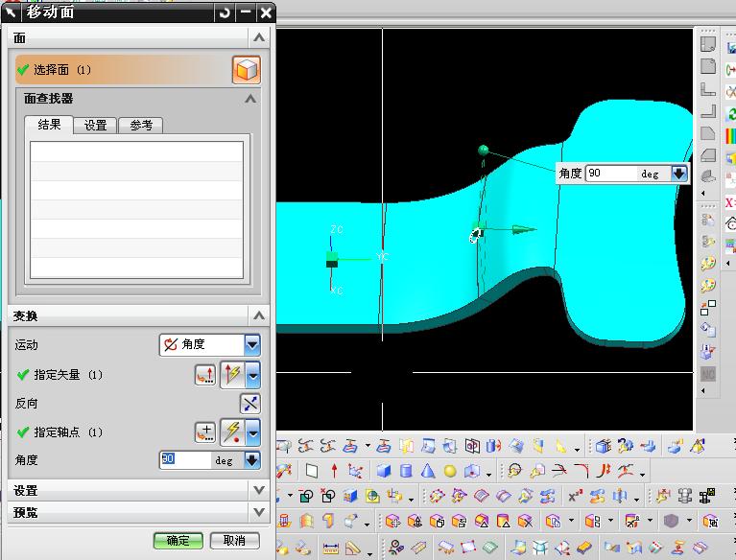Switch to the 参考 tab

pyautogui.click(x=141, y=126)
